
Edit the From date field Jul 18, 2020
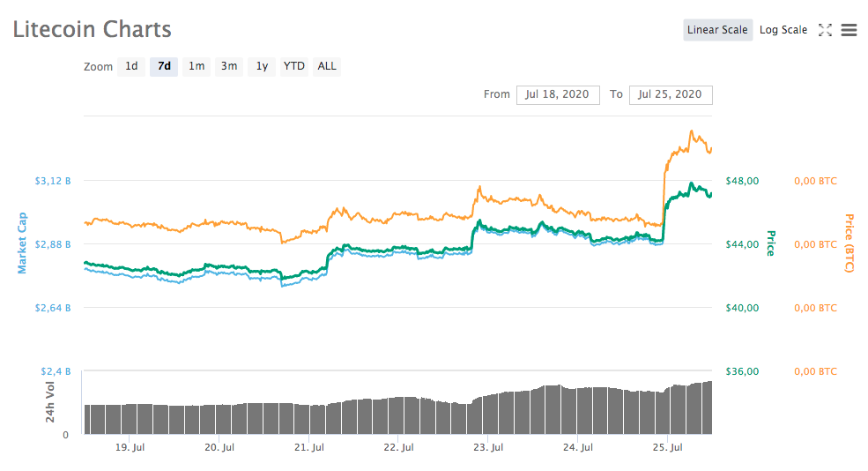point(558,94)
